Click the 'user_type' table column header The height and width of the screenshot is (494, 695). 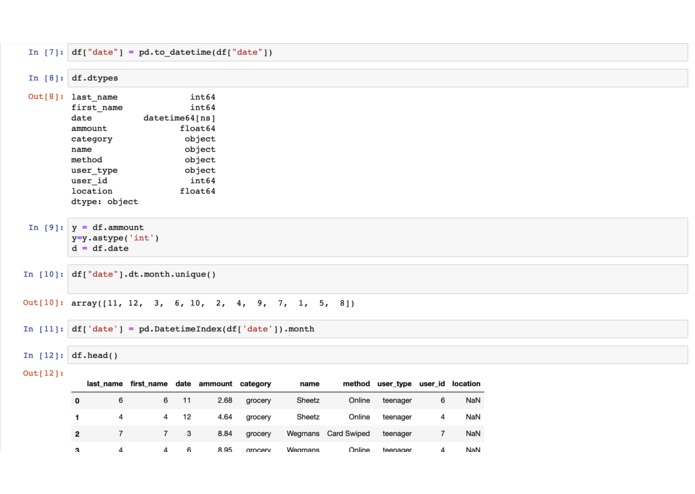394,384
